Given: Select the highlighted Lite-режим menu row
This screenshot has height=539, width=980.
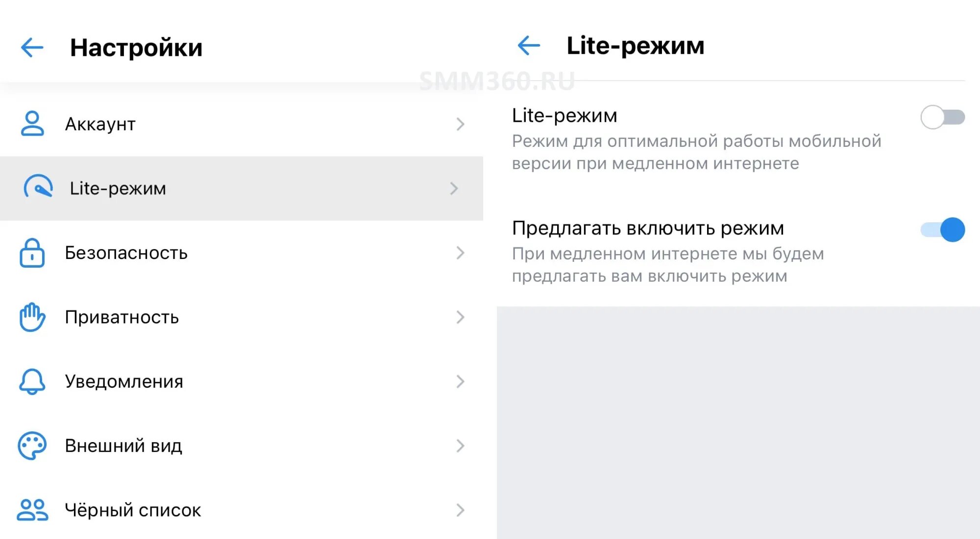Looking at the screenshot, I should pos(242,188).
